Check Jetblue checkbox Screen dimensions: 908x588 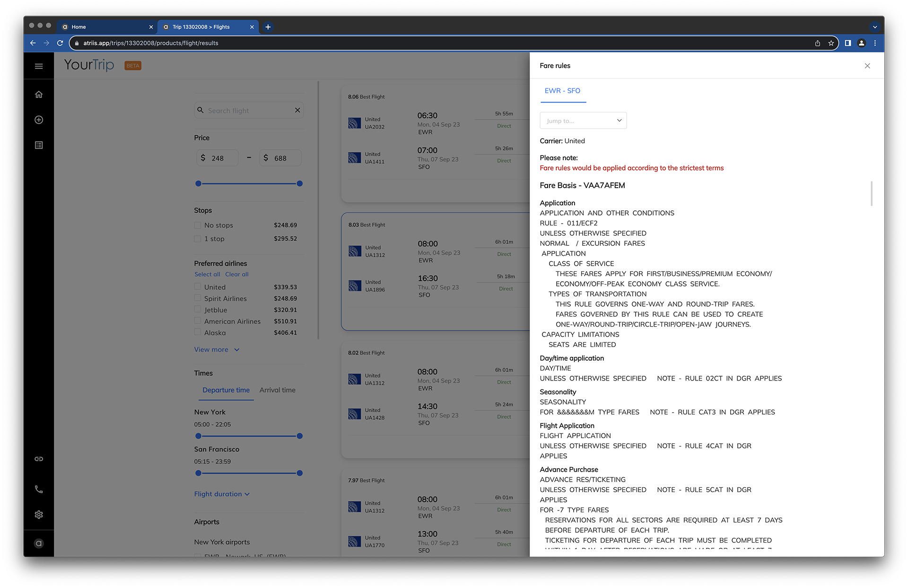(x=198, y=309)
